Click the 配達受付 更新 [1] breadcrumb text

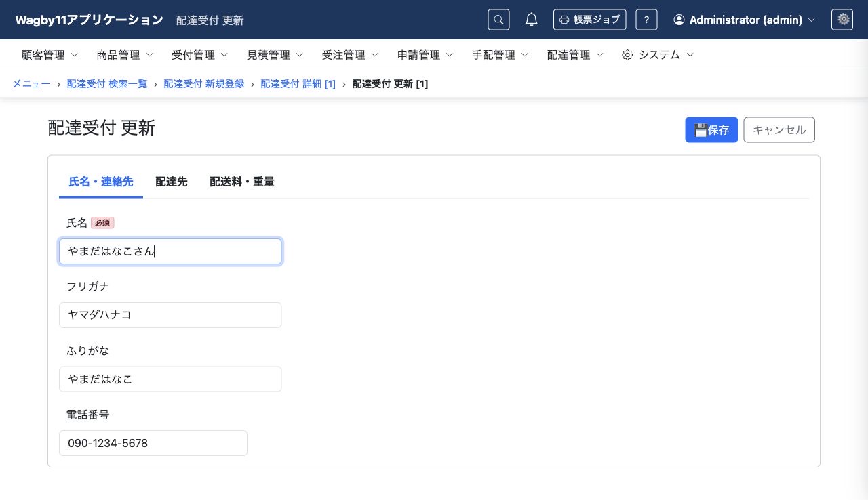click(x=390, y=84)
